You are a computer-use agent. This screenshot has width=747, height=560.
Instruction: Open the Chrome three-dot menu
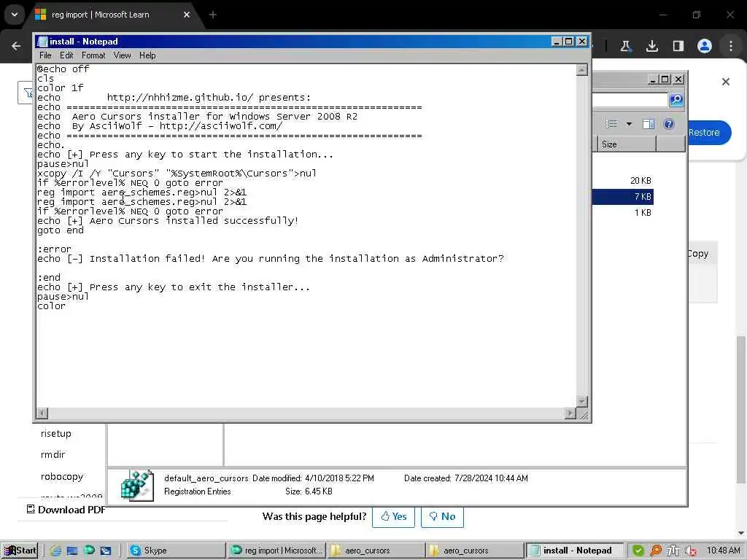point(731,46)
